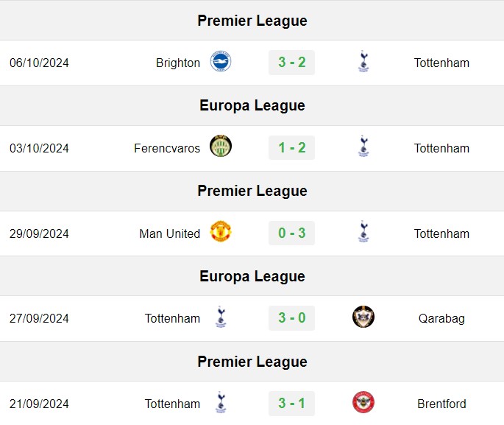Click the Brentford team name

[441, 404]
